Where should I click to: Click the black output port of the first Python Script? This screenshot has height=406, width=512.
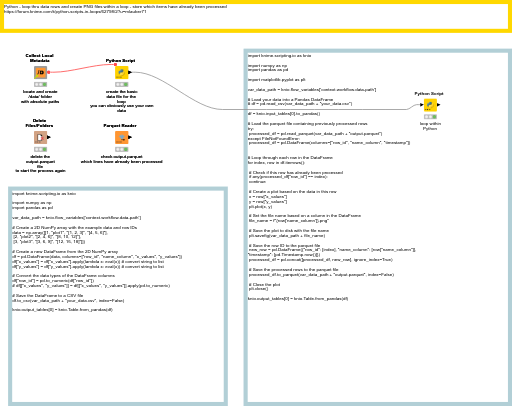[130, 72]
